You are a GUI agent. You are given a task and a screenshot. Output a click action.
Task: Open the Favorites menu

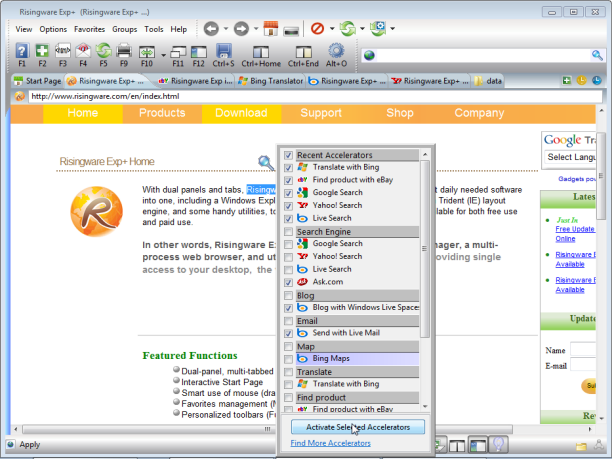[89, 29]
